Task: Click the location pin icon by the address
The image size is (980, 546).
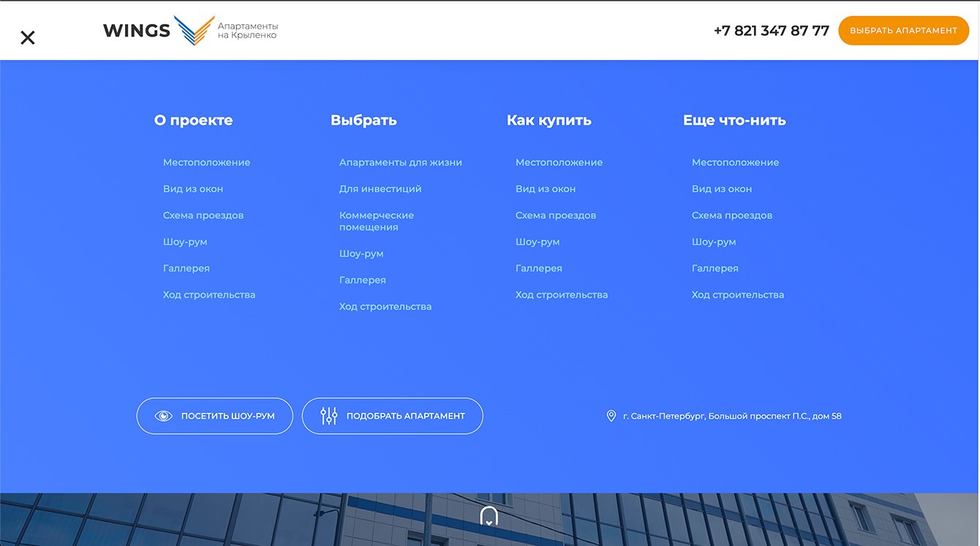Action: (611, 416)
